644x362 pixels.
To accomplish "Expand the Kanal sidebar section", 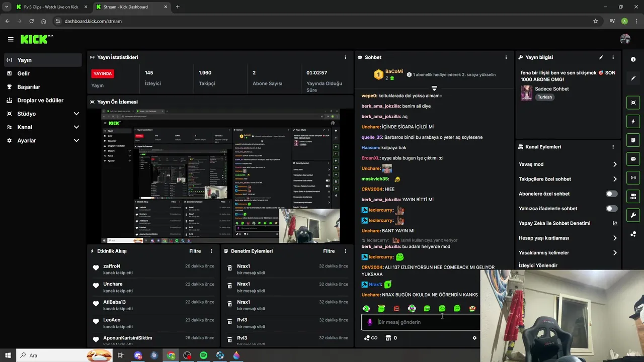I will [76, 127].
